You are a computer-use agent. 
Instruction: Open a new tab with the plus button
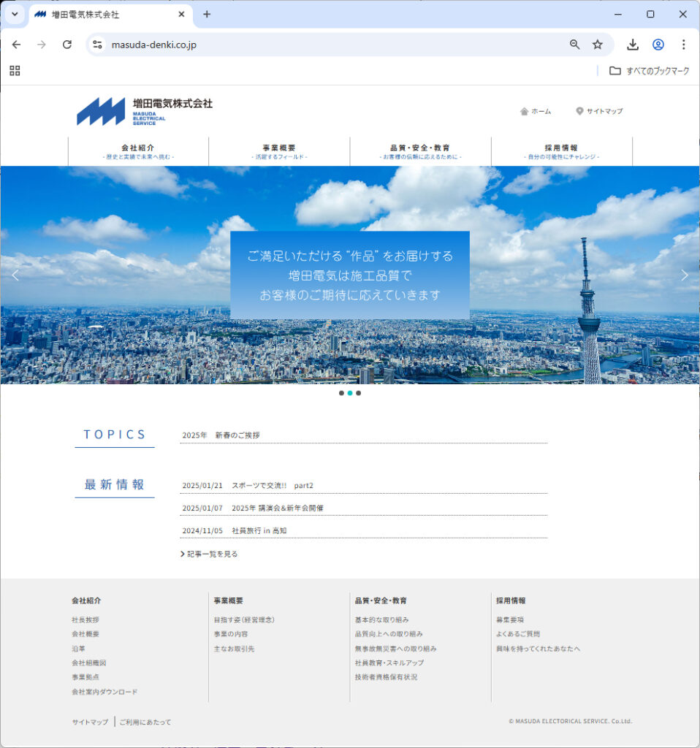point(207,15)
